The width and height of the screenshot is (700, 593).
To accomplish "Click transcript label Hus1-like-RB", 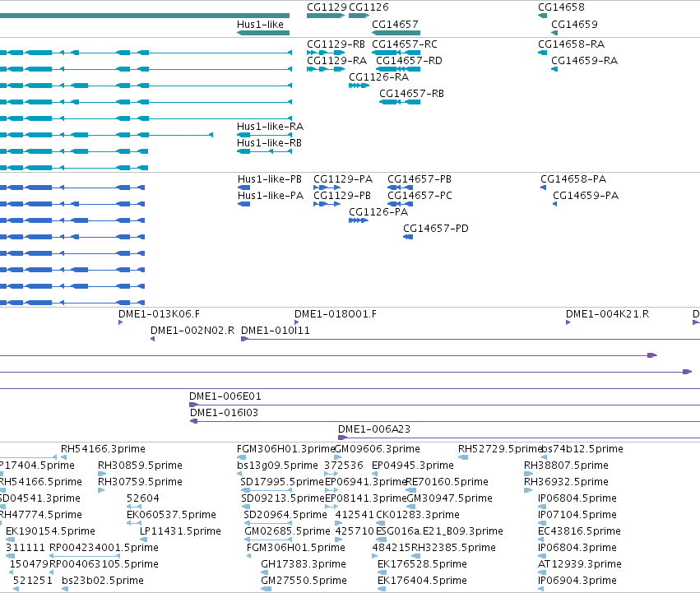I will pos(269,143).
